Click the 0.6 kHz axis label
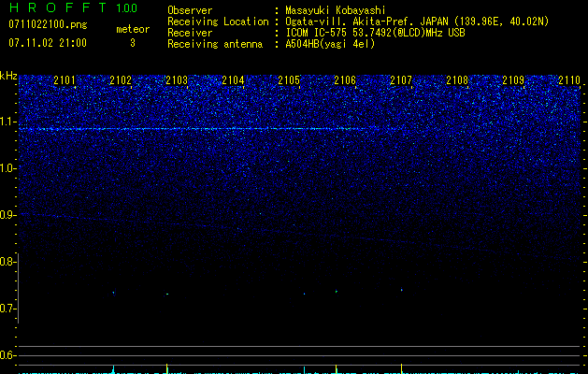The image size is (588, 374). point(7,355)
